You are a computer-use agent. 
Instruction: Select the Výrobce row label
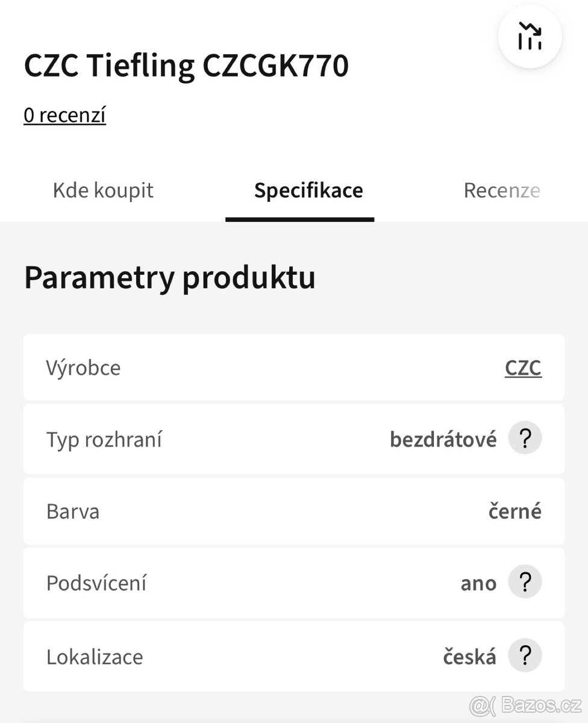tap(83, 368)
